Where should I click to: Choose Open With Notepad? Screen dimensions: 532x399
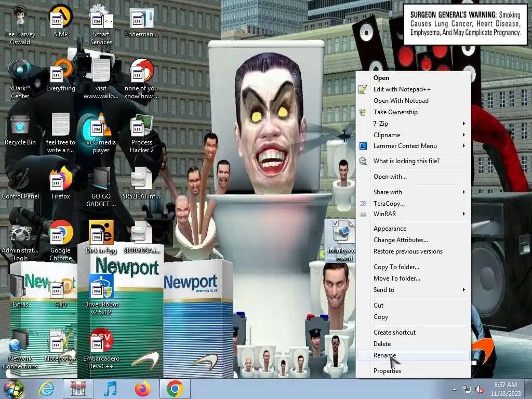(414, 101)
